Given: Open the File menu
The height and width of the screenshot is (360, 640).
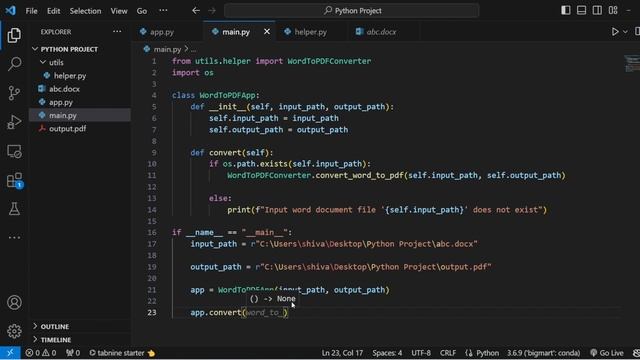Looking at the screenshot, I should (31, 11).
